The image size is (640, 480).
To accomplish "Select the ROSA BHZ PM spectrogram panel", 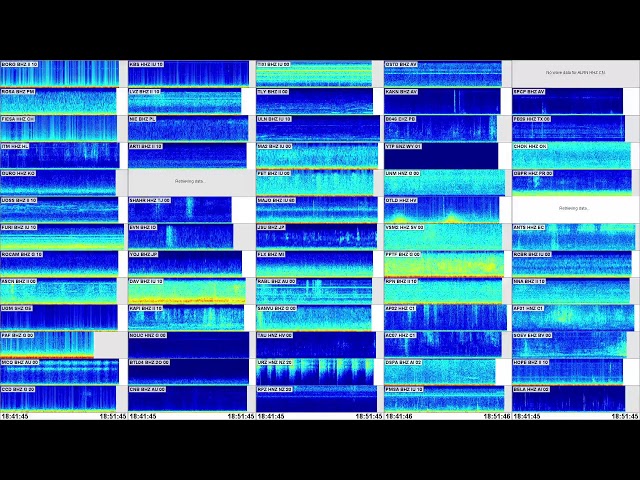I will coord(58,101).
